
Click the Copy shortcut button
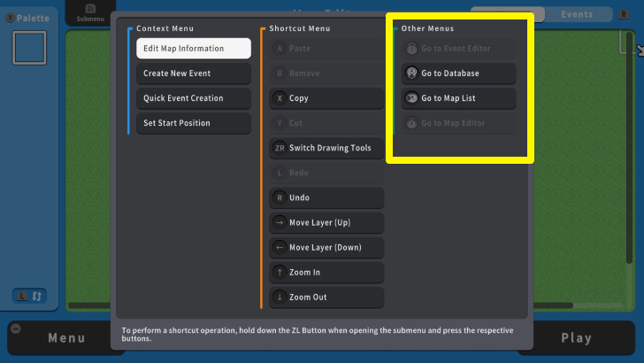click(326, 98)
